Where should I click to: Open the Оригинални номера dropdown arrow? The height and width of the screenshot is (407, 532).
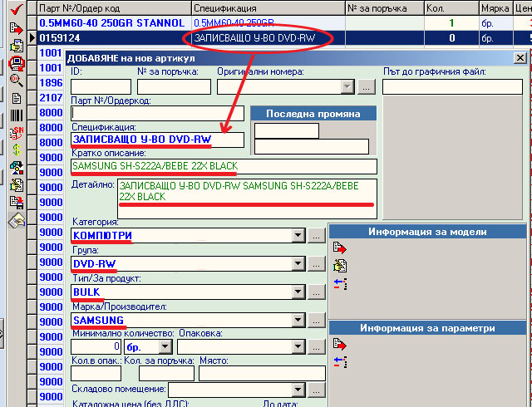(347, 87)
